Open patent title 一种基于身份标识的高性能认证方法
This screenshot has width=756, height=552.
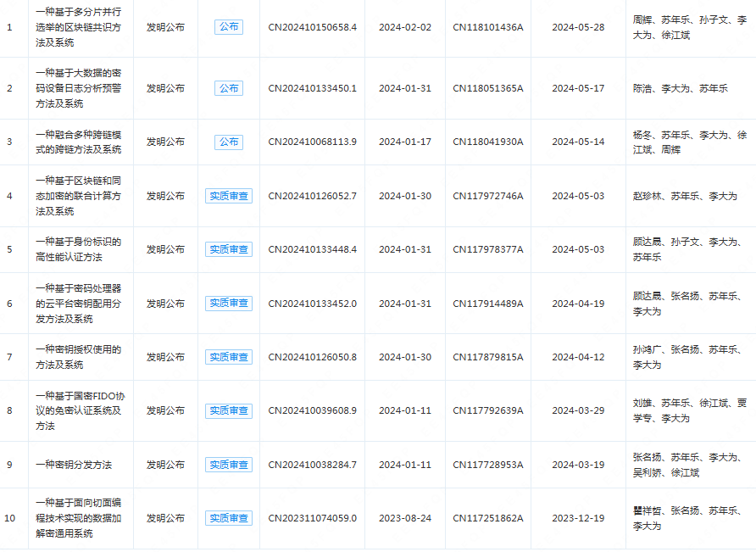(x=78, y=249)
